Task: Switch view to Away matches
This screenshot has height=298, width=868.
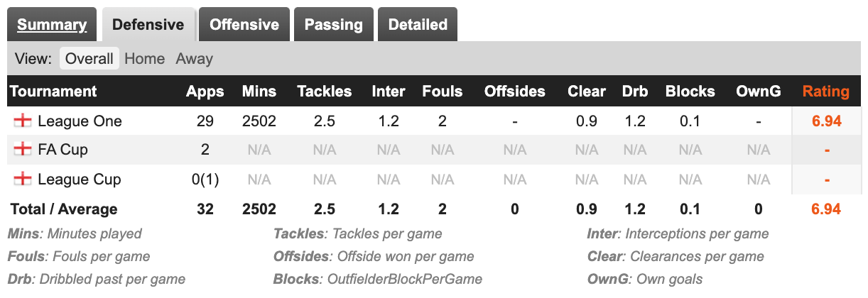Action: pyautogui.click(x=194, y=59)
